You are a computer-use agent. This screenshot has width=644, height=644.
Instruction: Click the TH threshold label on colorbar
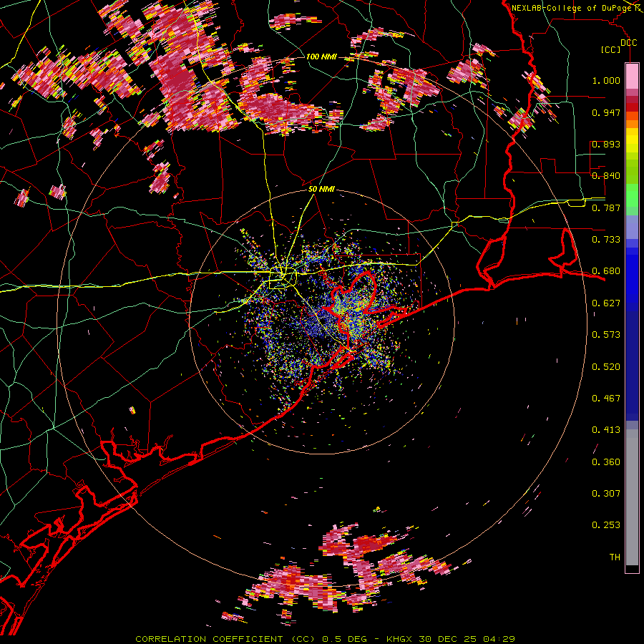tap(615, 557)
